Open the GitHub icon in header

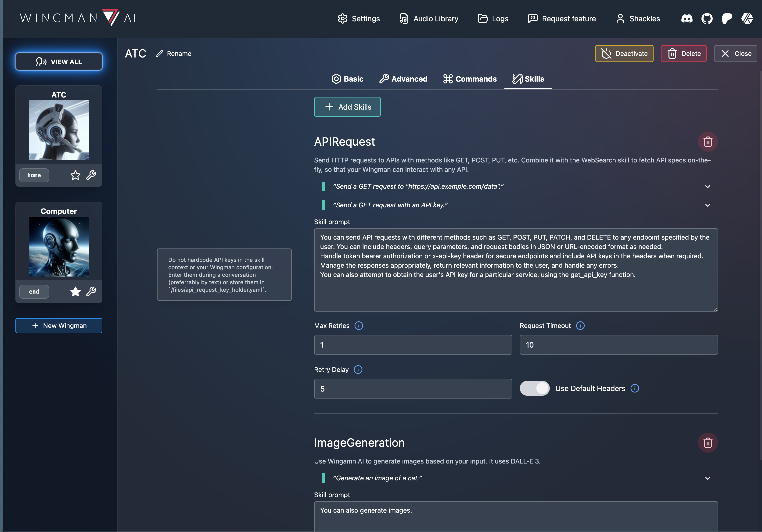[707, 19]
